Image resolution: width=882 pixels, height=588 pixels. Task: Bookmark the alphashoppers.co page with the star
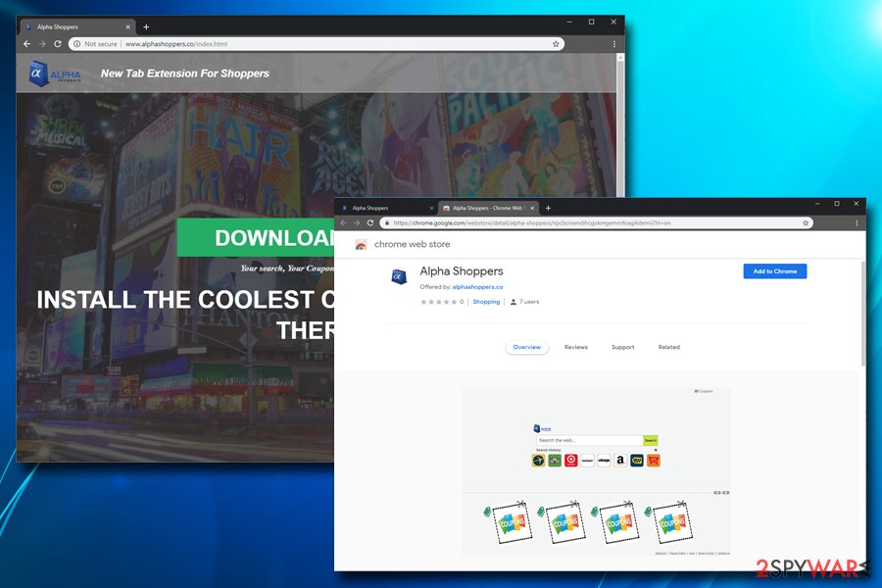(x=556, y=44)
